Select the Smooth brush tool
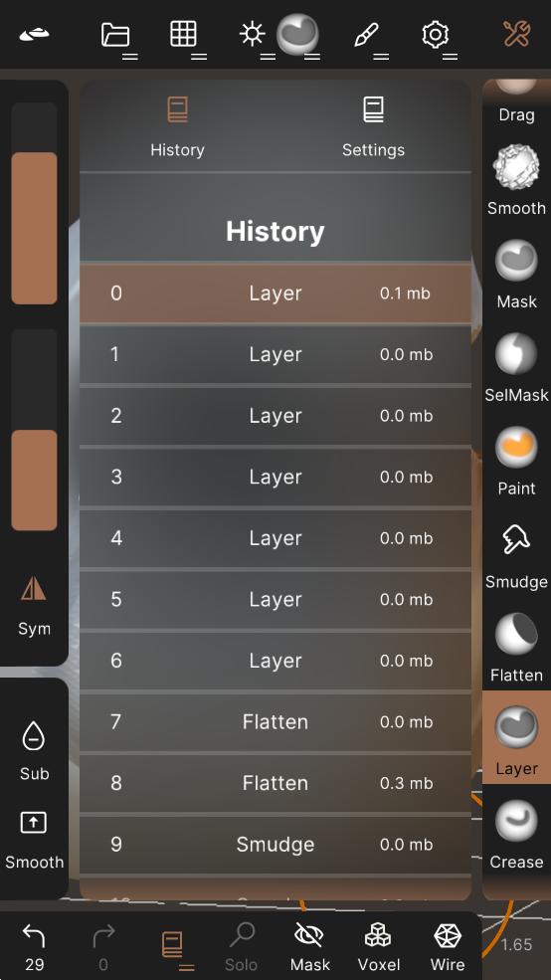The image size is (551, 980). [516, 180]
